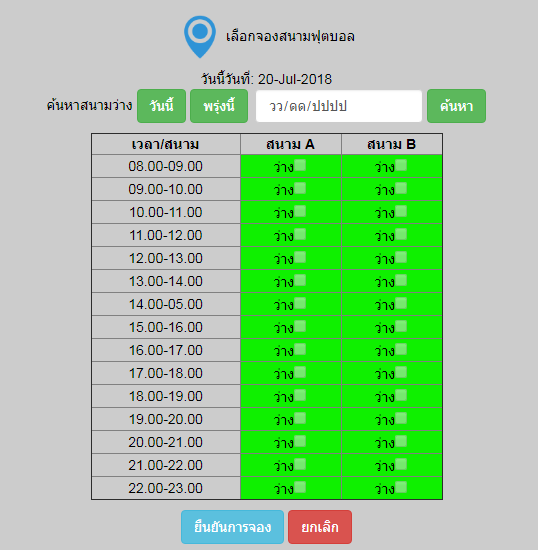Click the สนาม A column header
538x550 pixels.
[290, 144]
